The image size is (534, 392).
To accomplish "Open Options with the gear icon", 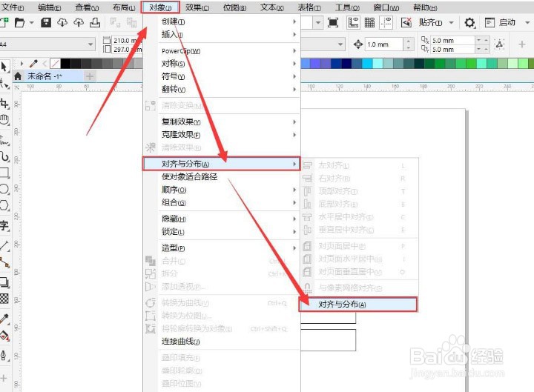I will pos(469,23).
